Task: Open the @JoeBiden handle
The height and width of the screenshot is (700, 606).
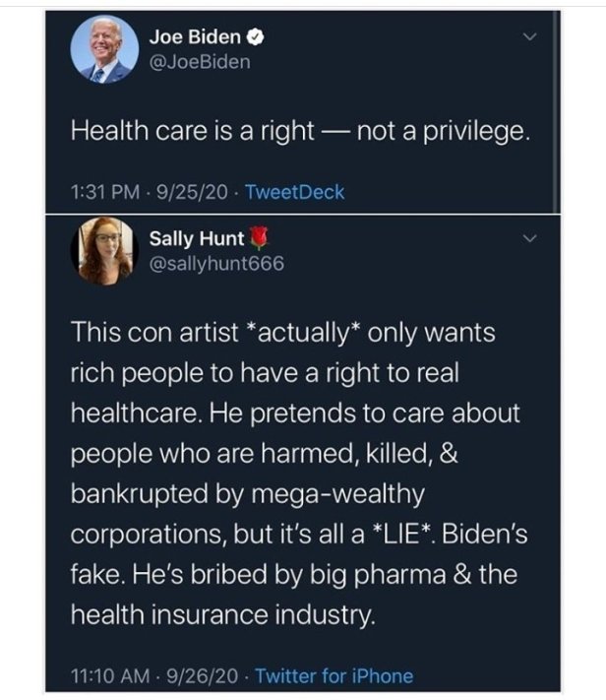Action: (200, 61)
